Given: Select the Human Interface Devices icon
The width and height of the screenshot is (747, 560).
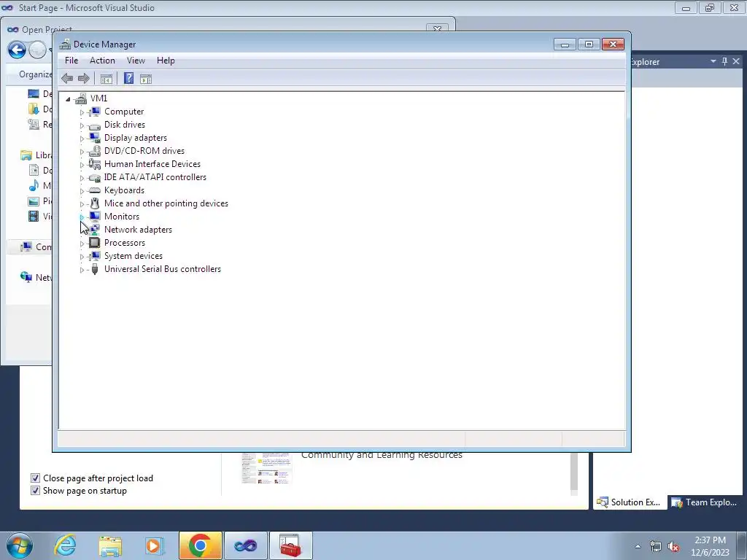Looking at the screenshot, I should tap(95, 164).
